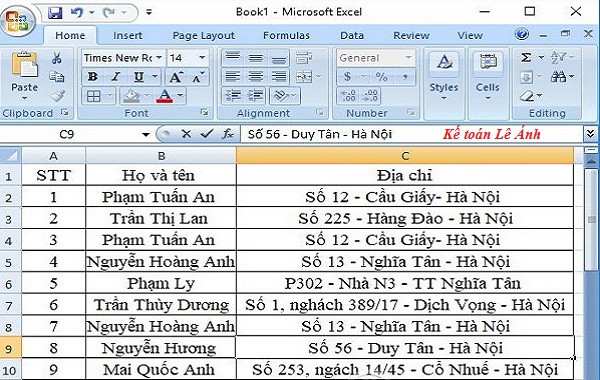Image resolution: width=600 pixels, height=380 pixels.
Task: Switch to the Page Layout tab
Action: click(x=204, y=36)
